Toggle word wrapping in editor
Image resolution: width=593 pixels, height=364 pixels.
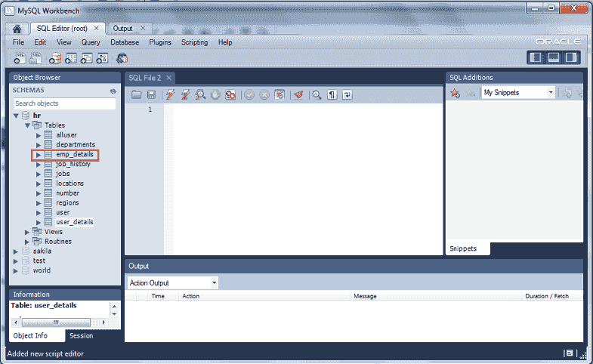pyautogui.click(x=347, y=94)
